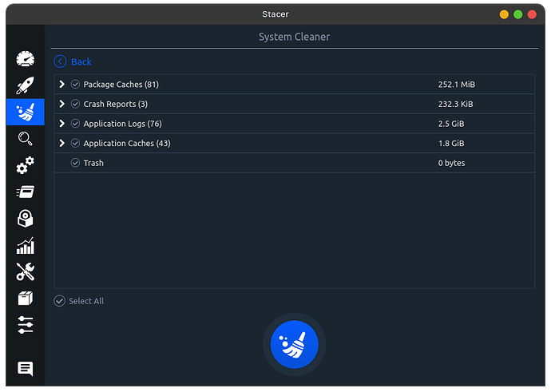Open Helpers tools wrench page
Image resolution: width=551 pixels, height=392 pixels.
[26, 272]
